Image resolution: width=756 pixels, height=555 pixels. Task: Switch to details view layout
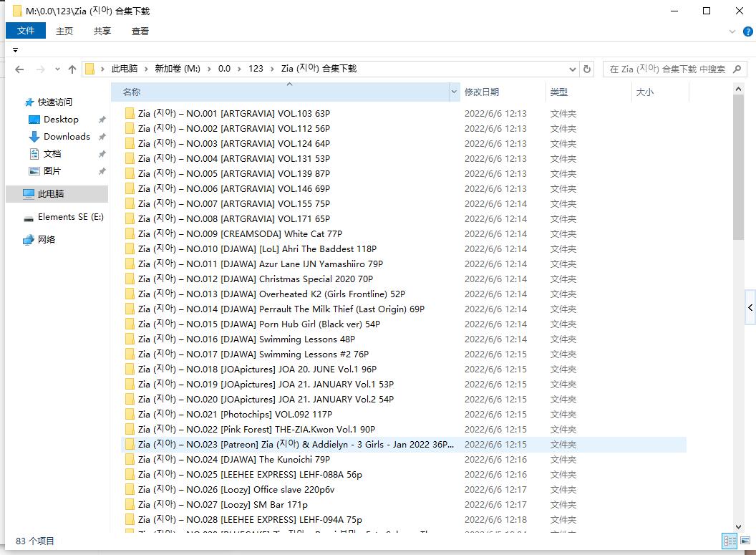pos(730,541)
